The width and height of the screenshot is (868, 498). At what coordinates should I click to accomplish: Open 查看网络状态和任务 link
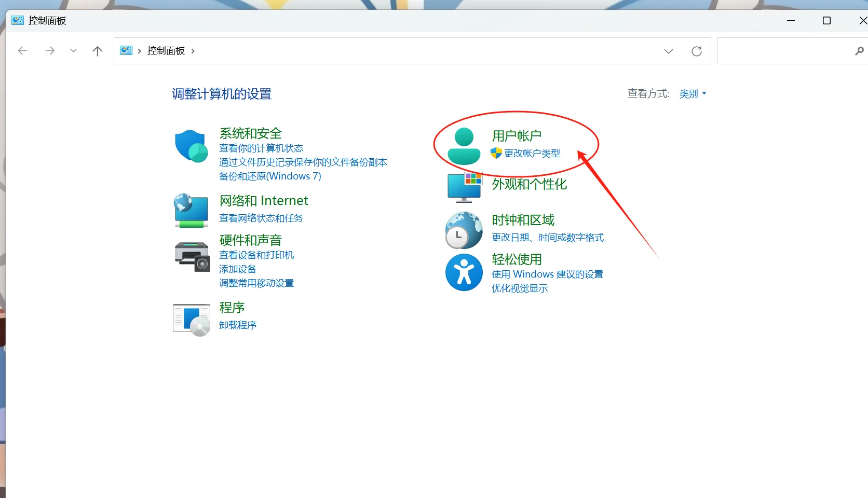tap(261, 218)
